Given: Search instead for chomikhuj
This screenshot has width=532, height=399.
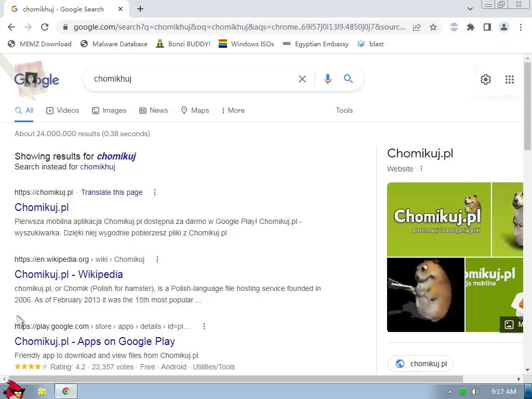Looking at the screenshot, I should (98, 167).
